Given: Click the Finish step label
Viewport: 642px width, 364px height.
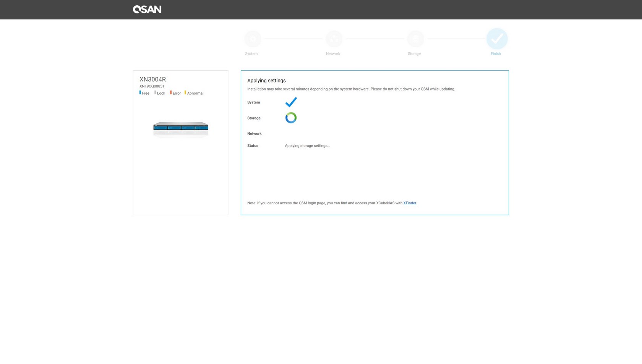Looking at the screenshot, I should point(496,54).
